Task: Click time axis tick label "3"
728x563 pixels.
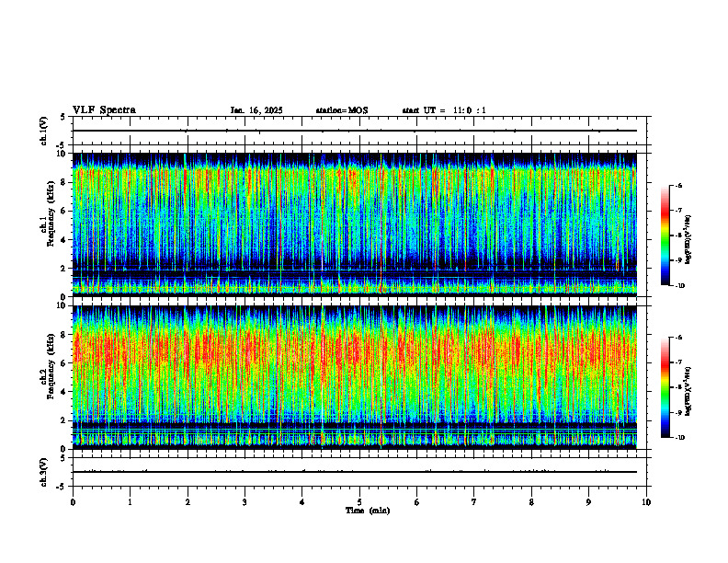Action: pyautogui.click(x=245, y=502)
